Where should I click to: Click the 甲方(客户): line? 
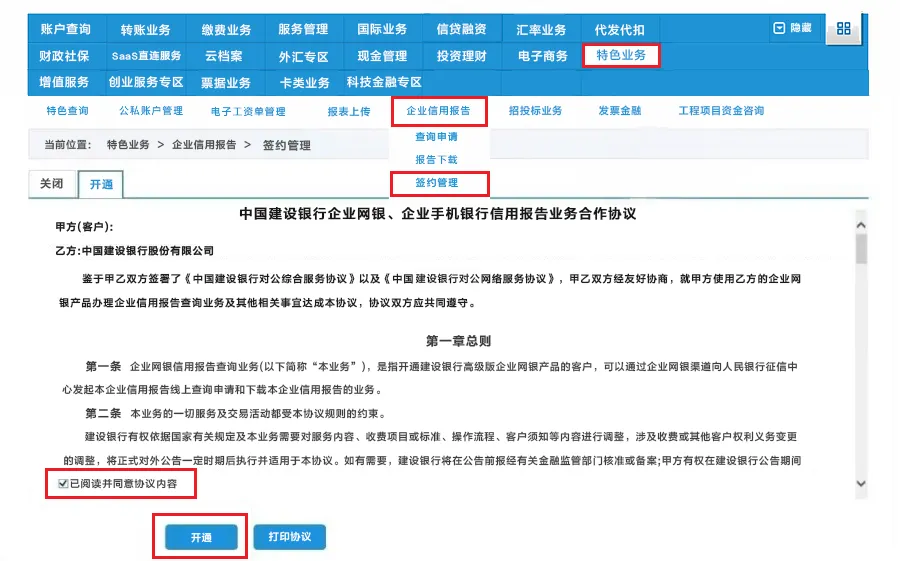[x=84, y=227]
